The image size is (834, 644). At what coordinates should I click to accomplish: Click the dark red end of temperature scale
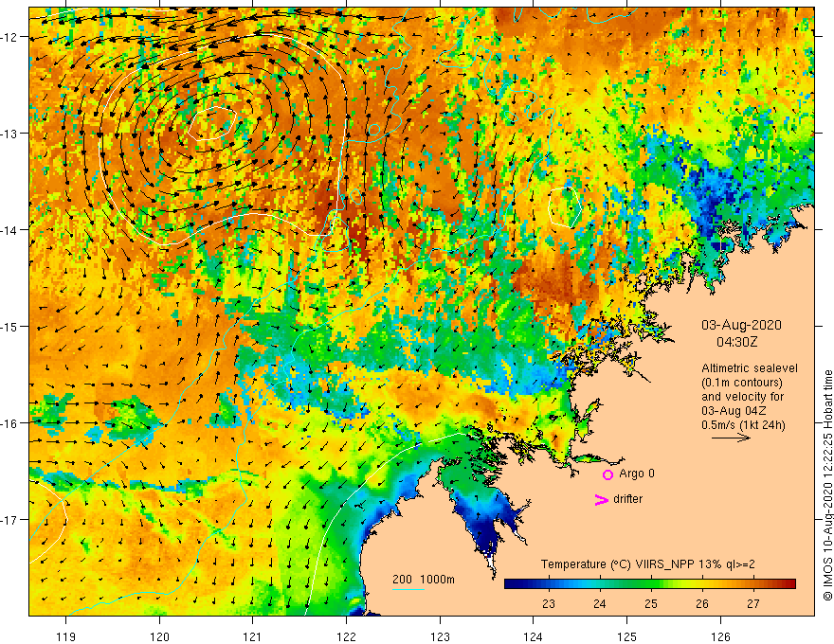point(790,584)
